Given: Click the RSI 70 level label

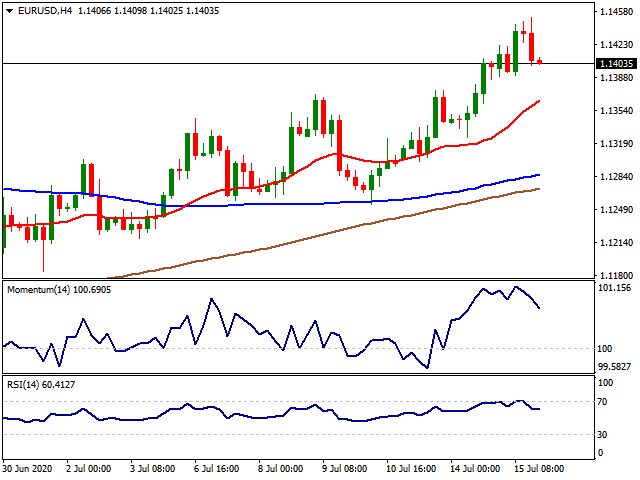Looking at the screenshot, I should coord(602,402).
